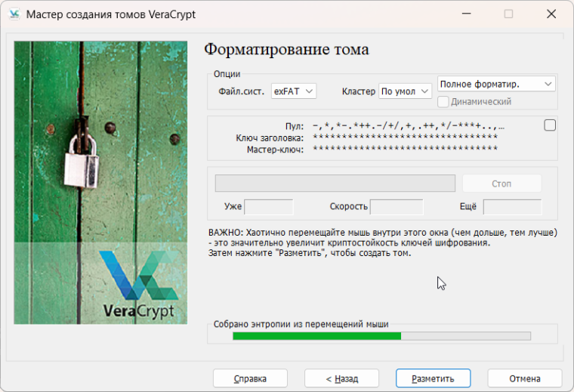Image resolution: width=574 pixels, height=392 pixels.
Task: Click the mouse entropy progress bar
Action: [x=381, y=336]
